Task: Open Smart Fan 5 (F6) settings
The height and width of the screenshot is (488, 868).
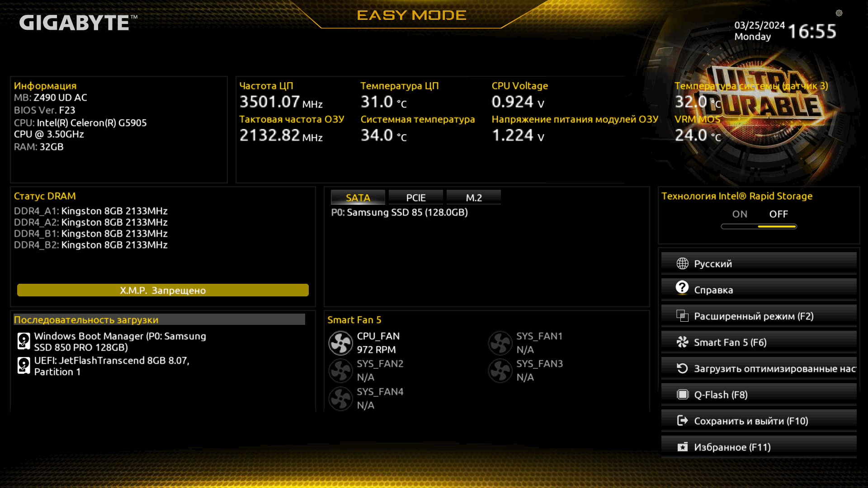Action: point(759,342)
